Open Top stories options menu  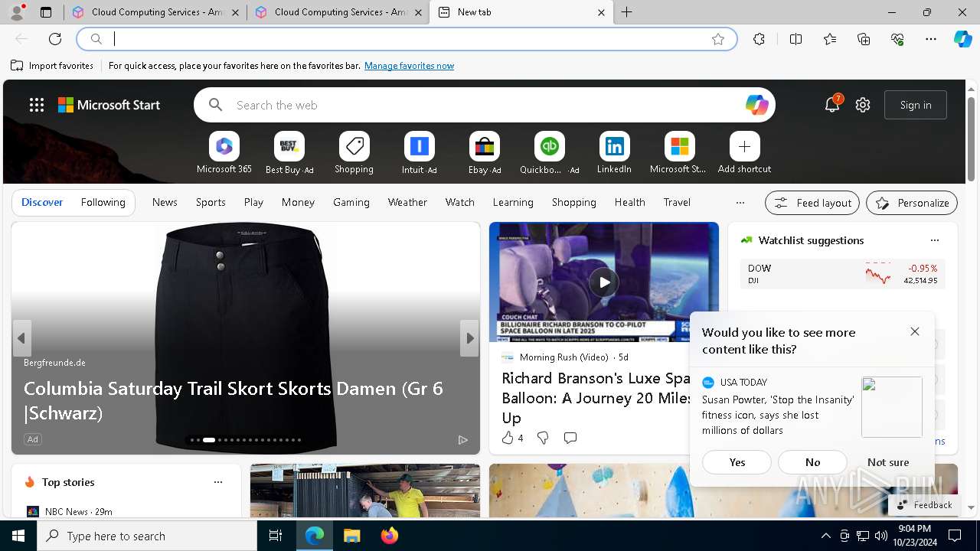pos(218,482)
